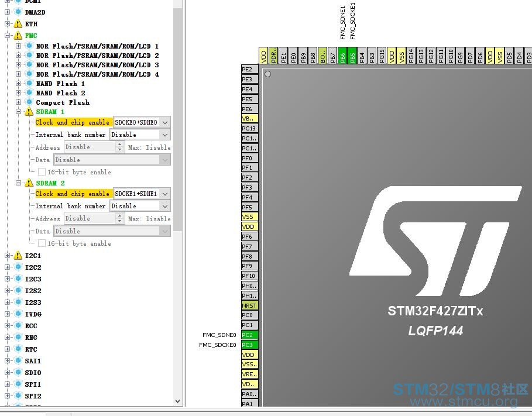Open SDRAM 1 Clock and chip enable dropdown

[165, 122]
